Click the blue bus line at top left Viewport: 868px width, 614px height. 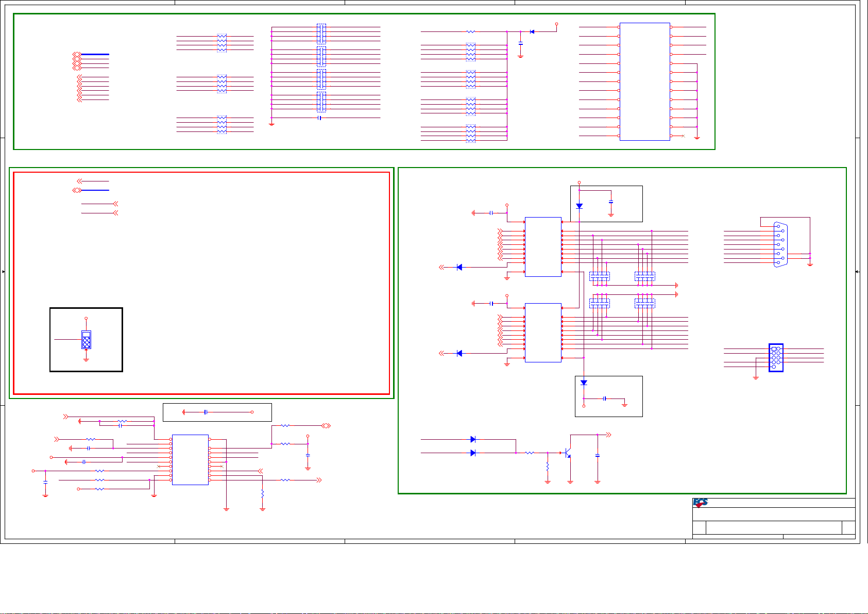click(x=95, y=54)
